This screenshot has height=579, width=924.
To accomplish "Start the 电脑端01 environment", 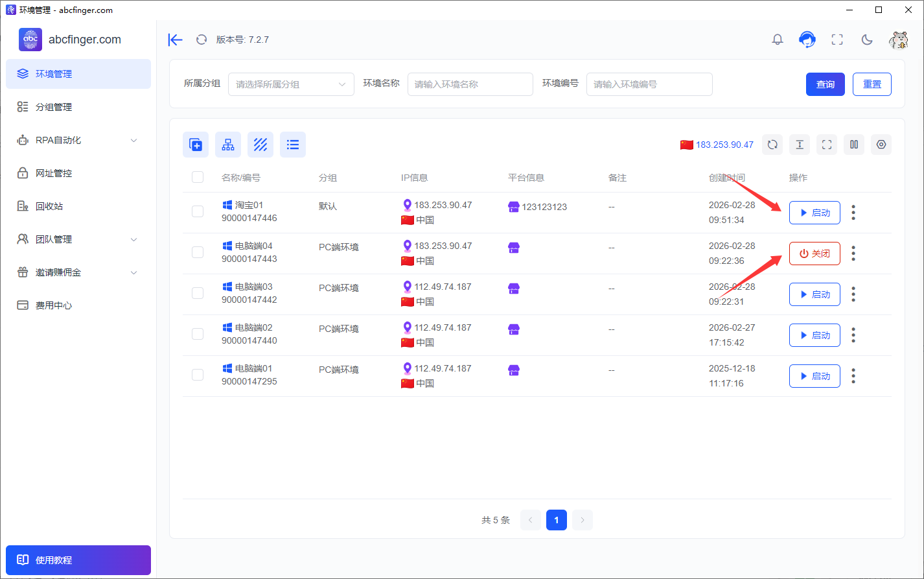I will tap(814, 376).
